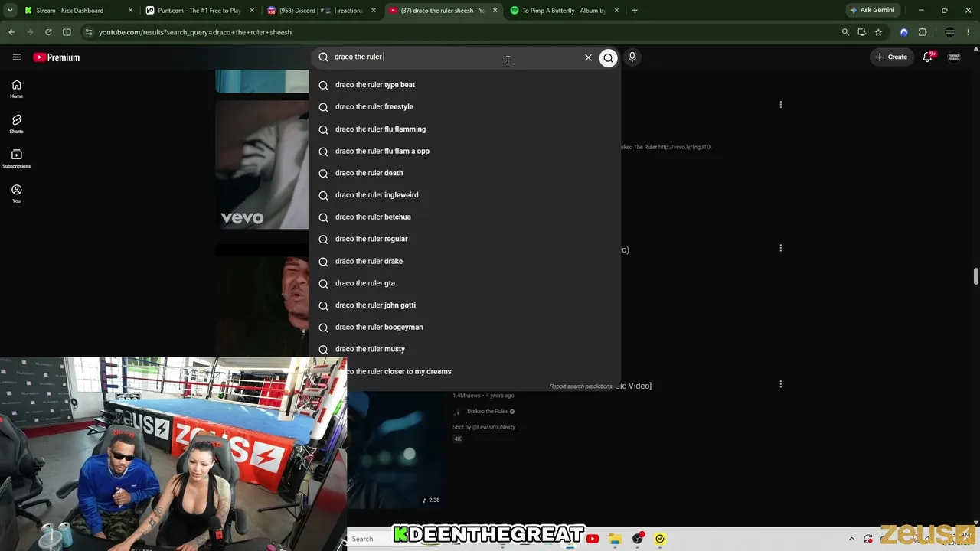980x551 pixels.
Task: Show hidden system tray icons
Action: point(851,539)
